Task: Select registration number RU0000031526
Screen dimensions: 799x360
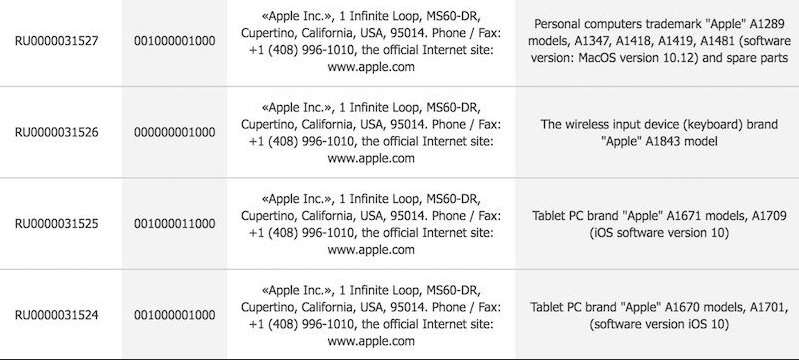Action: click(57, 132)
